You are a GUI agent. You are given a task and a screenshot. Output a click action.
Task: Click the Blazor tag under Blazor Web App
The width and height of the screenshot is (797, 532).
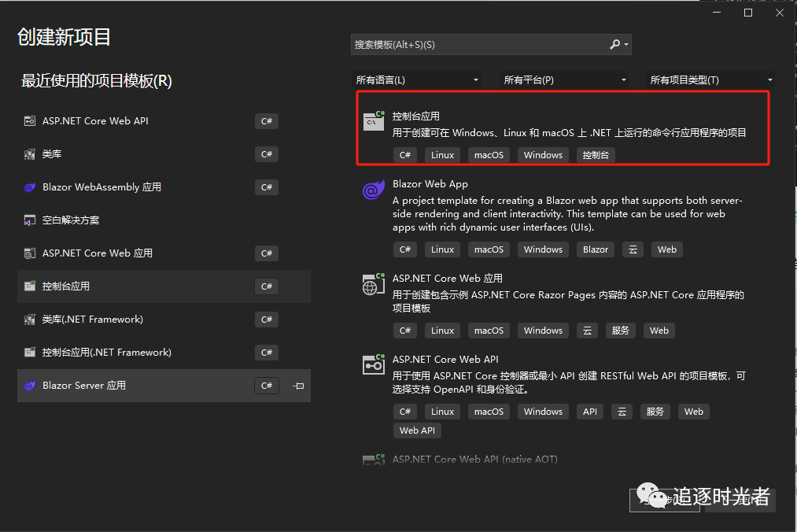pos(596,249)
